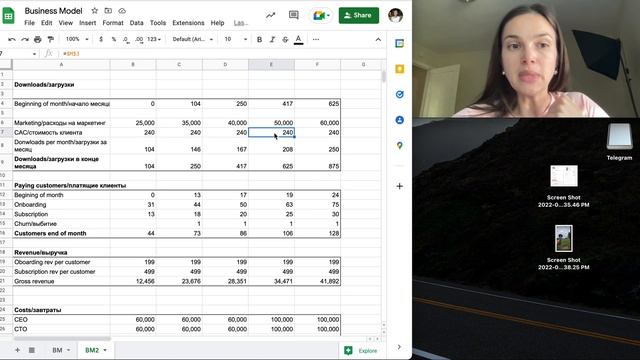Open the zoom 100% dropdown

[77, 40]
